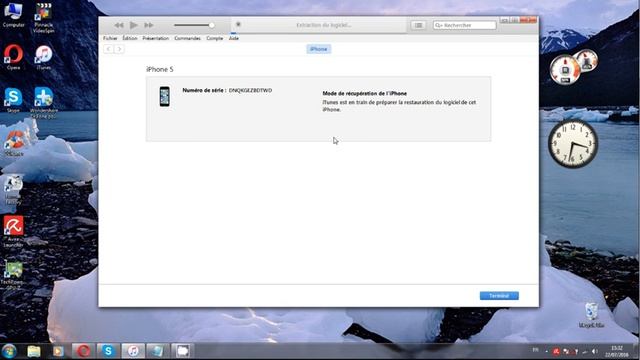The width and height of the screenshot is (640, 360).
Task: Click the large CPU meter gadget dial
Action: (565, 70)
